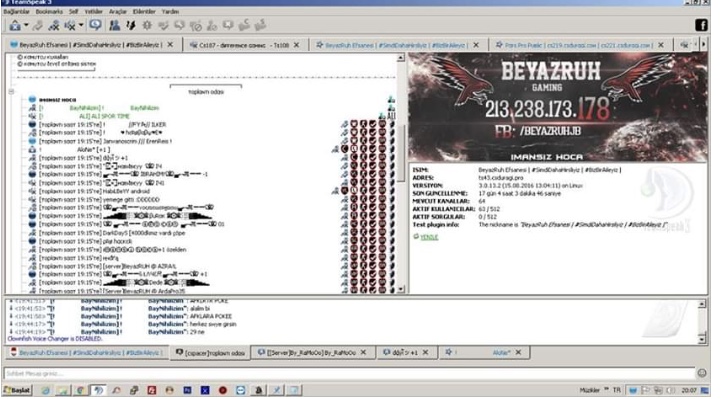Click the disconnect-all toolbar icon
The width and height of the screenshot is (723, 399).
tap(53, 26)
